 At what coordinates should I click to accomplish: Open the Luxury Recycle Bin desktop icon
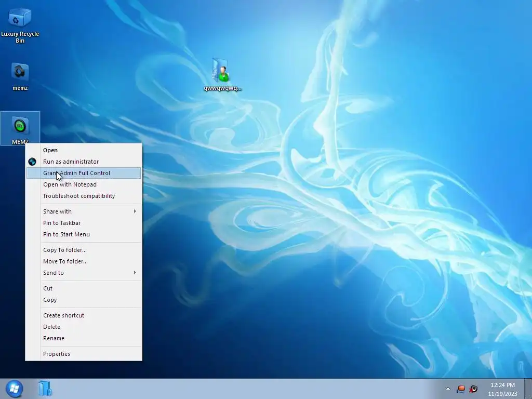(x=20, y=24)
